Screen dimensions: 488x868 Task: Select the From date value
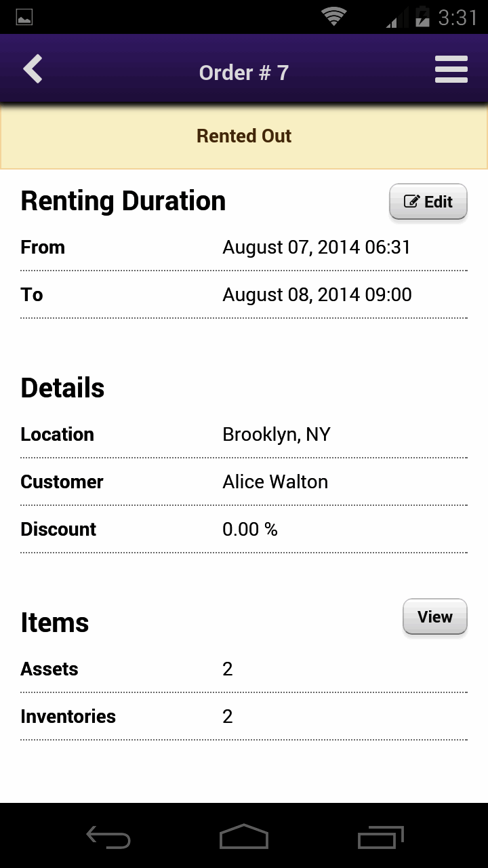point(317,248)
